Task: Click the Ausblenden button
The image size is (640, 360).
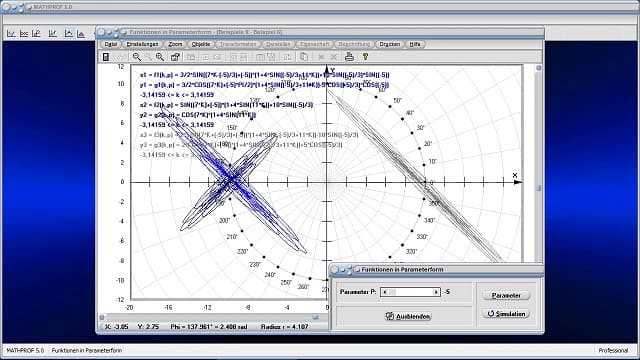Action: click(x=408, y=316)
